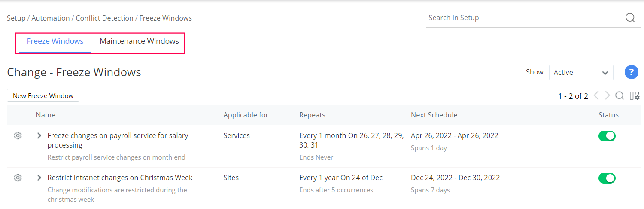Click the search magnifier icon in Setup search

(630, 18)
